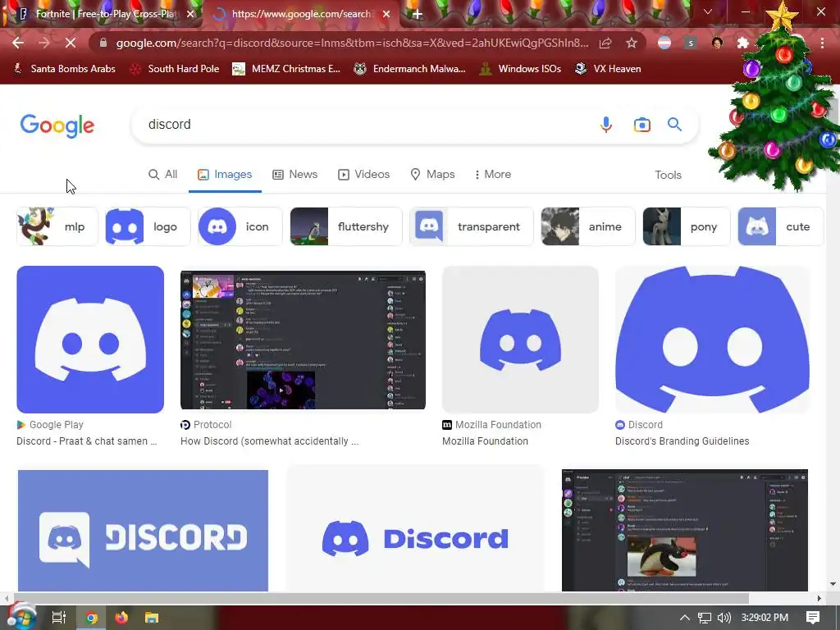This screenshot has width=840, height=630.
Task: Open the network tray icon
Action: (x=705, y=618)
